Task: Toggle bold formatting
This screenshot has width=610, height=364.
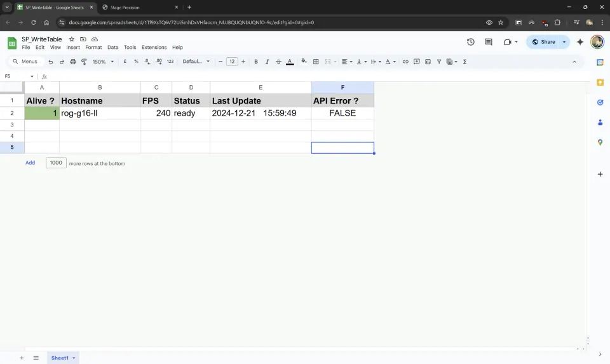Action: tap(256, 62)
